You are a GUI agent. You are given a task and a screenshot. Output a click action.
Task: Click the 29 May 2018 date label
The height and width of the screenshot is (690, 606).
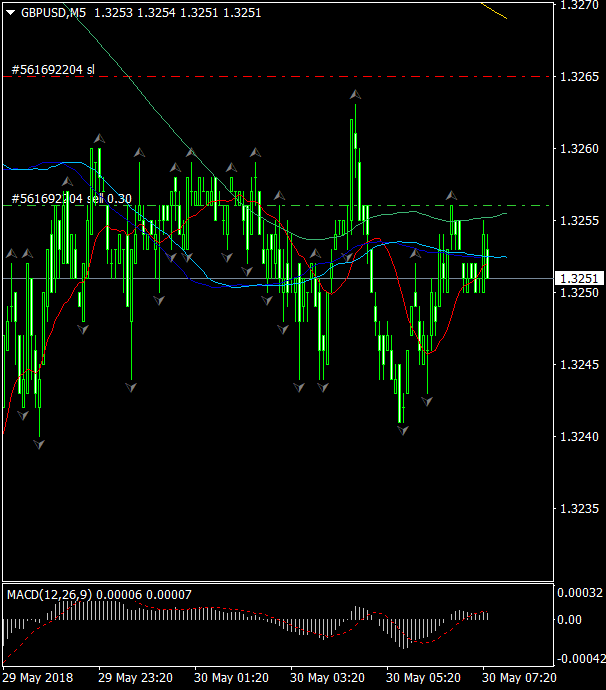pyautogui.click(x=37, y=677)
